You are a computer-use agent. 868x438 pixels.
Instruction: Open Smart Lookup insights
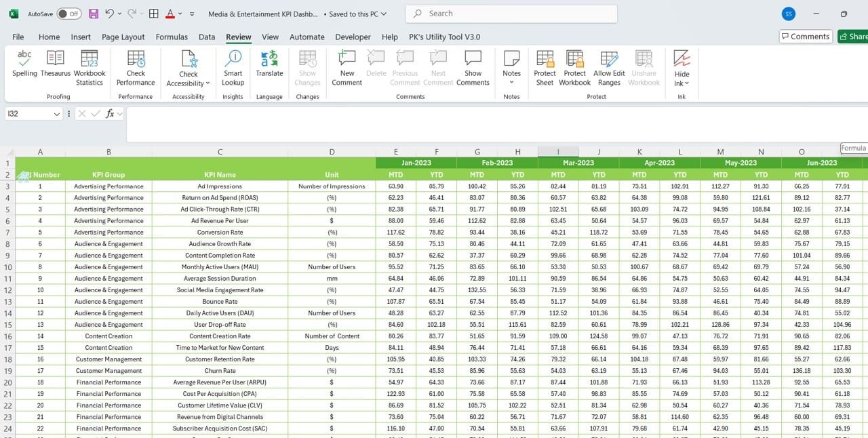tap(233, 68)
